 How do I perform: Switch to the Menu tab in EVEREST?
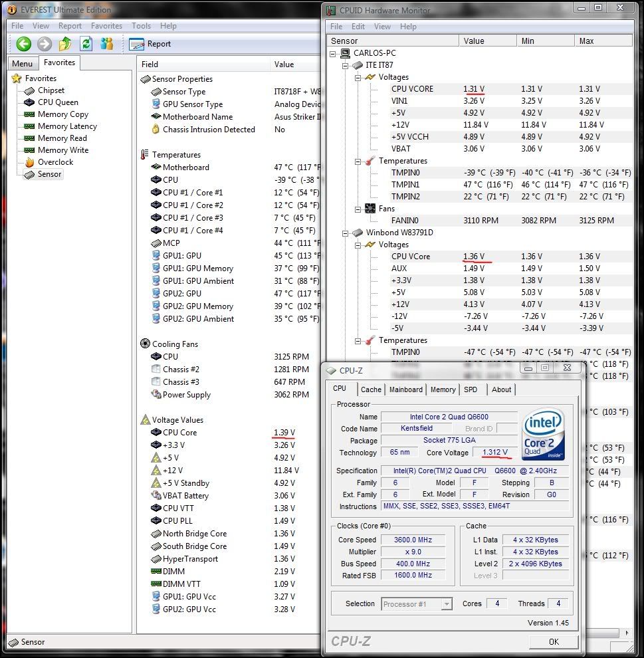[22, 64]
